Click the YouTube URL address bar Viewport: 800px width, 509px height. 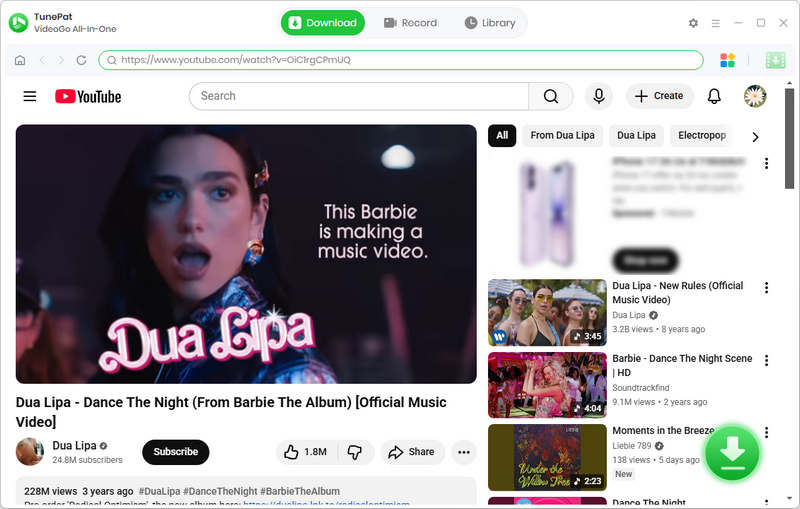pyautogui.click(x=401, y=60)
